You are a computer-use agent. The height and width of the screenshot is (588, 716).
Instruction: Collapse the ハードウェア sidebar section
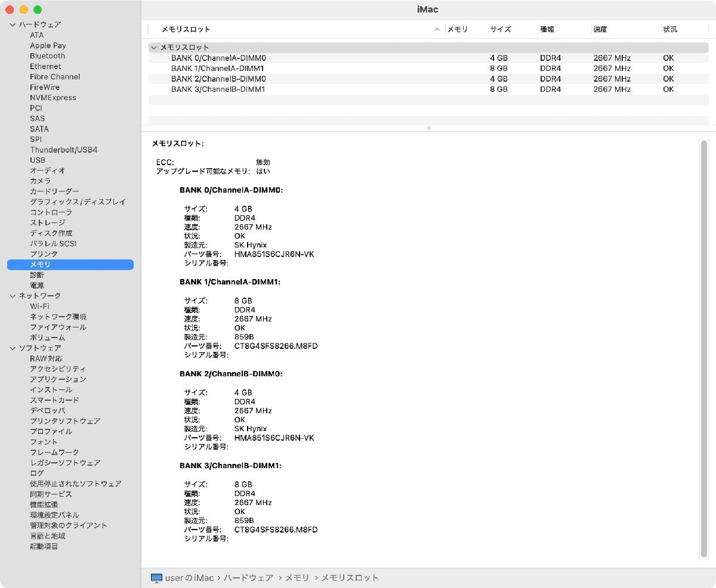tap(13, 24)
